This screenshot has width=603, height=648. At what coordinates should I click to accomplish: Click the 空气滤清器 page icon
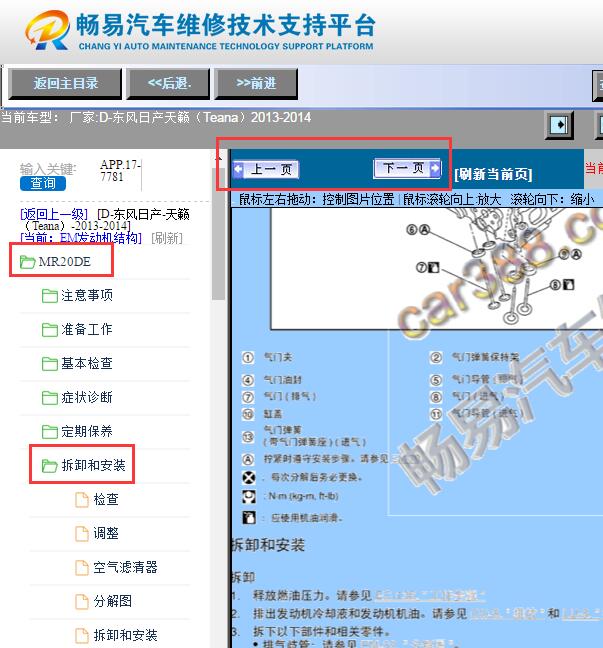point(82,567)
